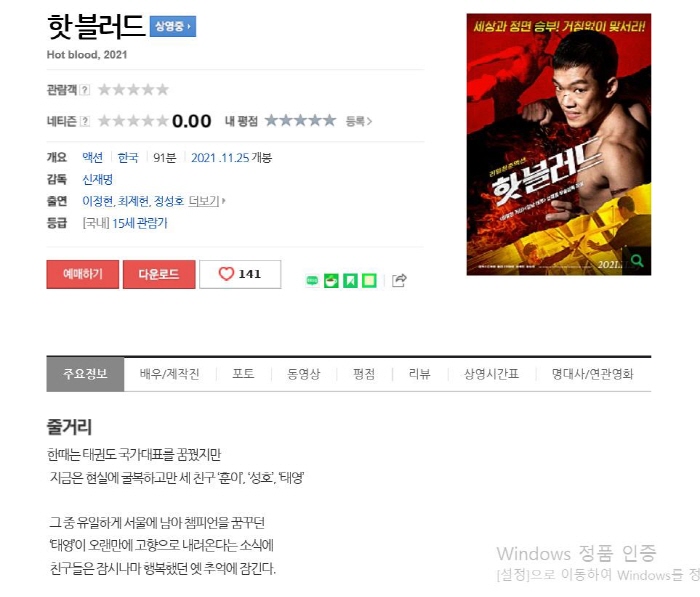Select the 액션 genre link
The height and width of the screenshot is (597, 700).
point(92,158)
